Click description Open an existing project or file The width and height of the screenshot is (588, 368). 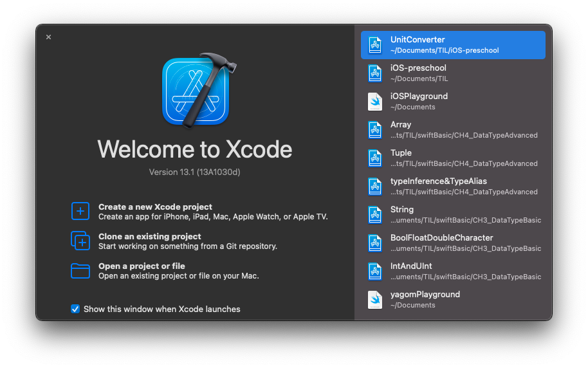click(x=178, y=276)
